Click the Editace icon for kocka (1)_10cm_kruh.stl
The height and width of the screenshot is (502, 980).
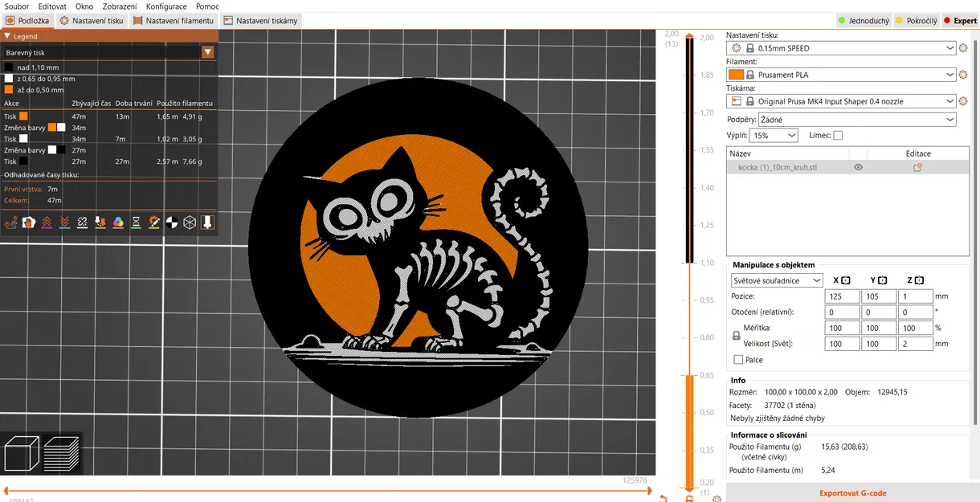point(917,167)
